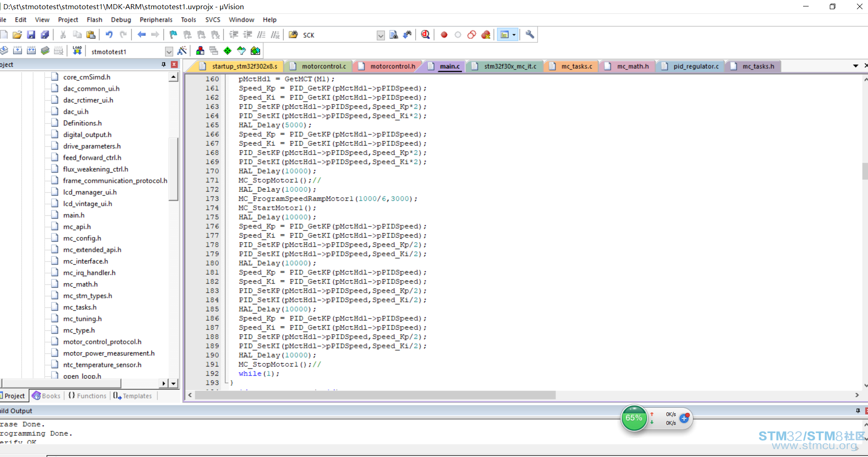This screenshot has width=868, height=457.
Task: Close the Project panel with the red X
Action: 174,64
